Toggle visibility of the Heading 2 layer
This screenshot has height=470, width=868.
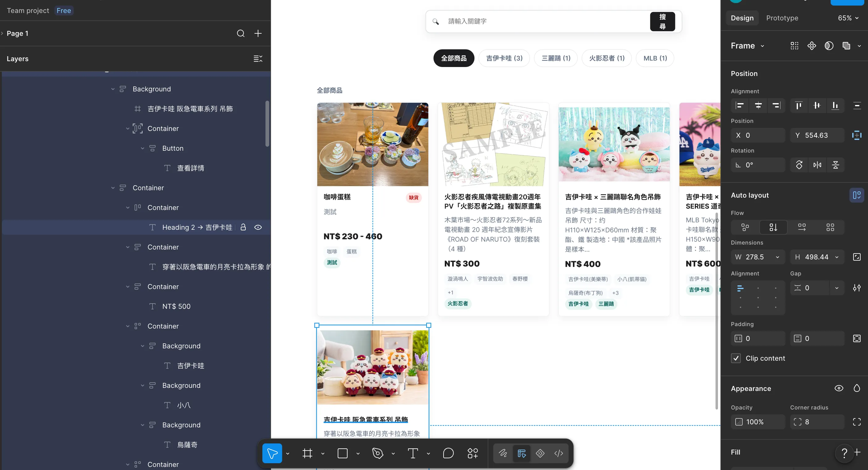click(258, 227)
